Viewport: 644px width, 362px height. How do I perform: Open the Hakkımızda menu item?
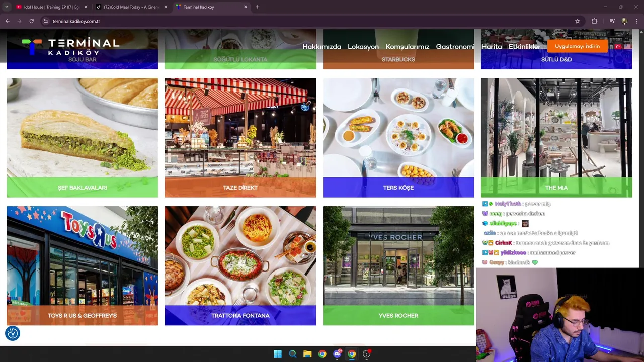[x=321, y=46]
